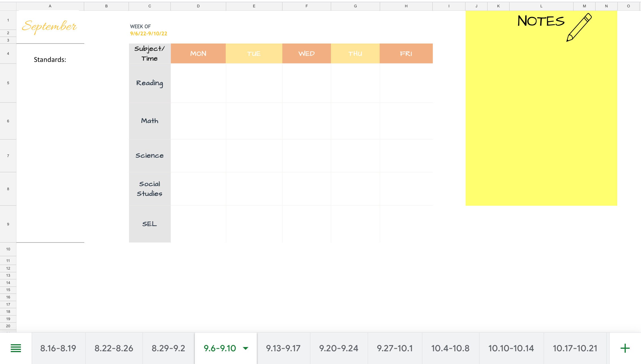
Task: Switch to the 8.29-9.2 sheet tab
Action: (x=168, y=348)
